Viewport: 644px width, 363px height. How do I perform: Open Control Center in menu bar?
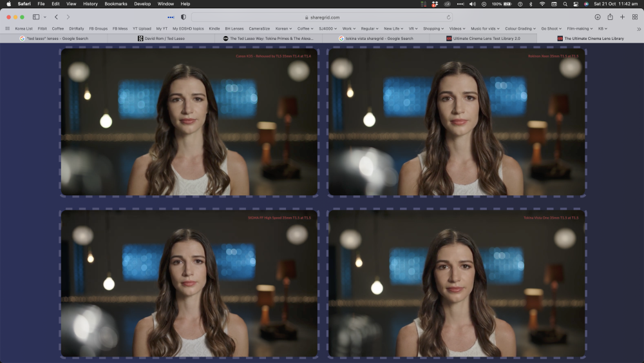point(575,4)
